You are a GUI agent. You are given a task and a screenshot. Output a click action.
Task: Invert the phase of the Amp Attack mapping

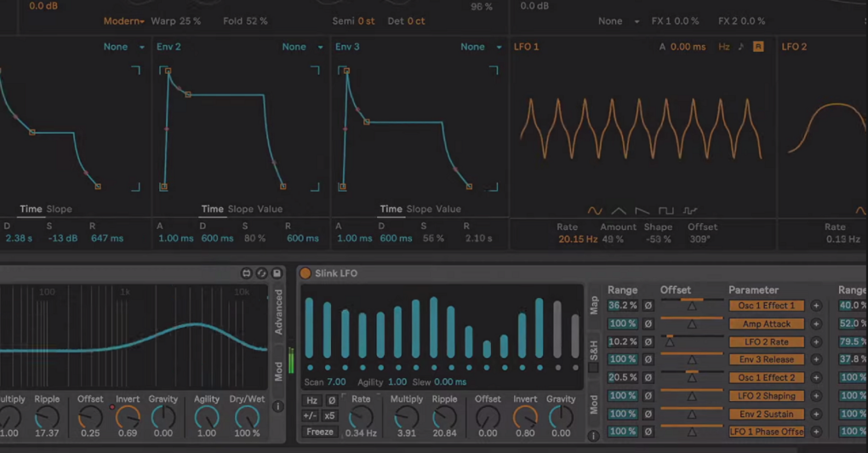[x=648, y=324]
